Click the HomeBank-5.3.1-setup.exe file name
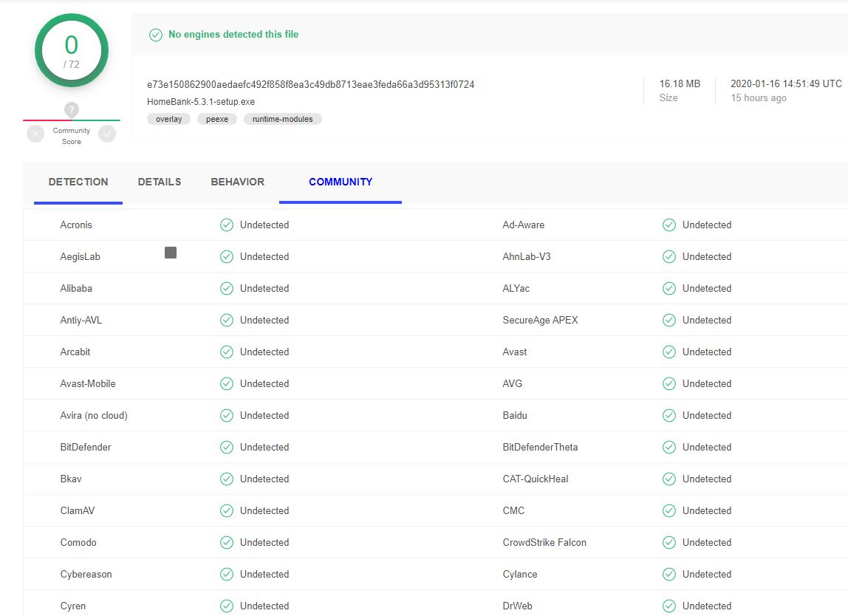Viewport: 848px width, 616px height. click(x=201, y=102)
